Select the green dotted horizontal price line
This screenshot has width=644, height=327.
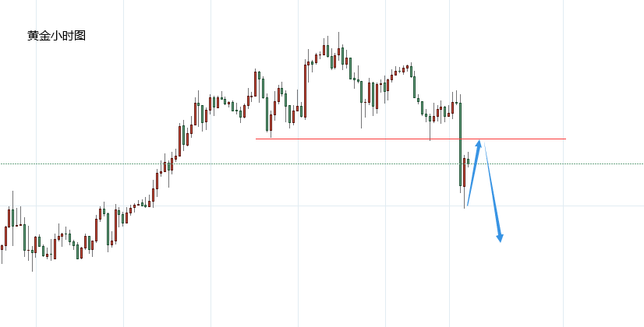234,163
